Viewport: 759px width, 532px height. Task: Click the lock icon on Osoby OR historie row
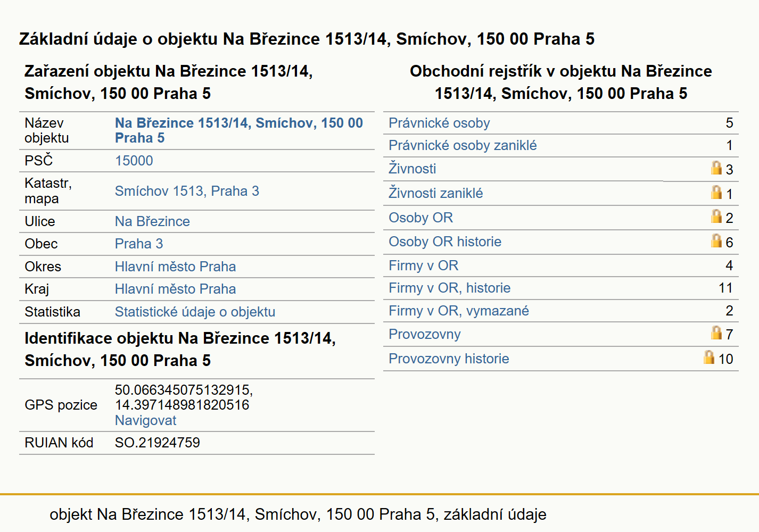click(716, 240)
